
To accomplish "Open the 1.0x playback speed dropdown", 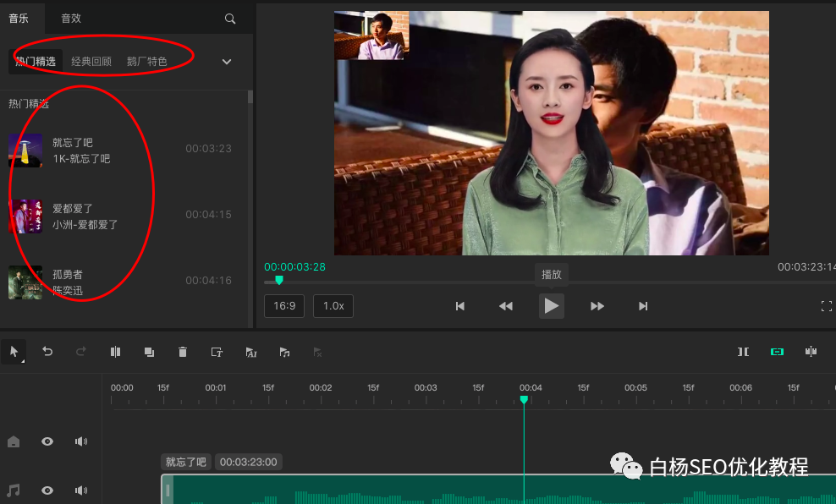I will tap(333, 306).
